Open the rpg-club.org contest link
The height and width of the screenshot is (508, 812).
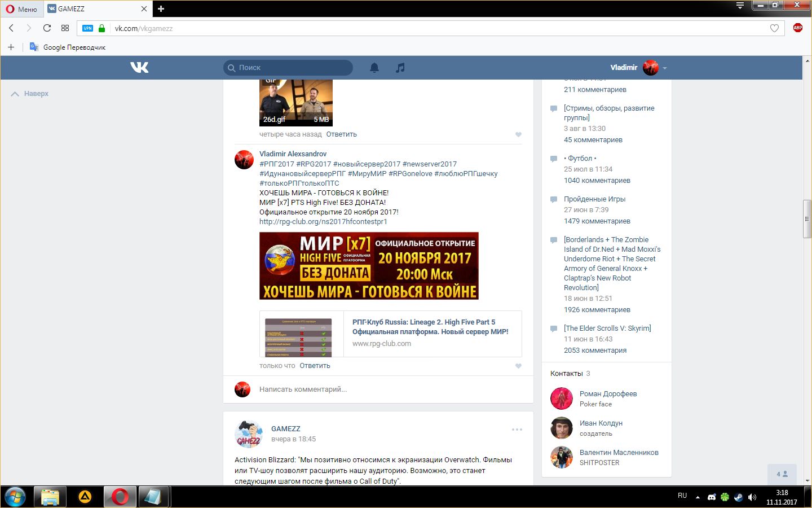323,222
